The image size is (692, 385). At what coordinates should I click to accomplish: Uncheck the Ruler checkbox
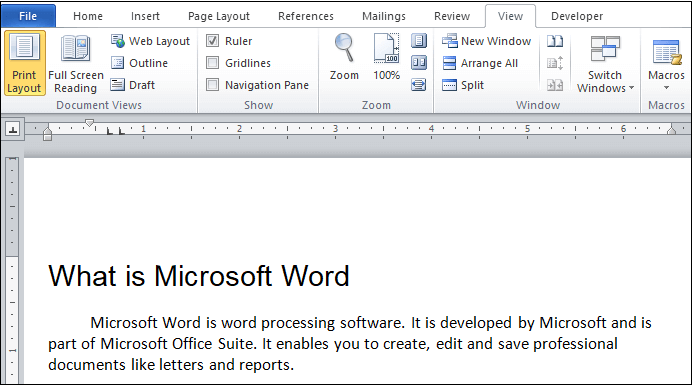[213, 41]
